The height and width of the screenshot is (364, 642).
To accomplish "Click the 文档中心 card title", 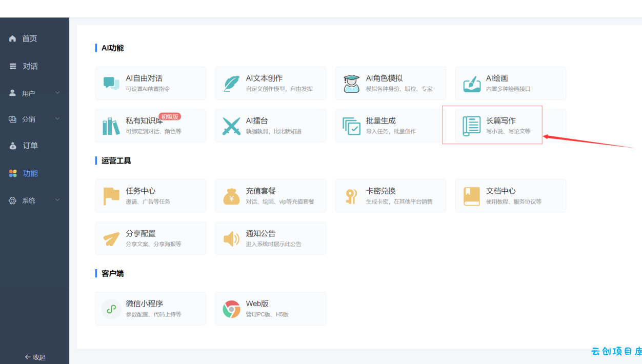I will (501, 191).
